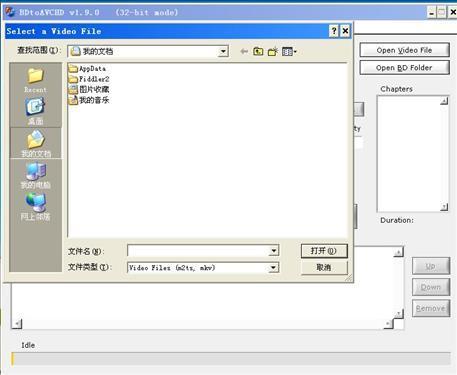Click the dialog help question mark button
The width and height of the screenshot is (457, 375).
(x=334, y=31)
